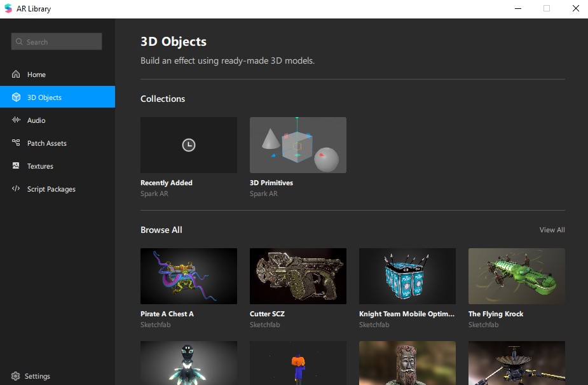The width and height of the screenshot is (588, 385).
Task: Open Settings at the bottom left
Action: (37, 376)
